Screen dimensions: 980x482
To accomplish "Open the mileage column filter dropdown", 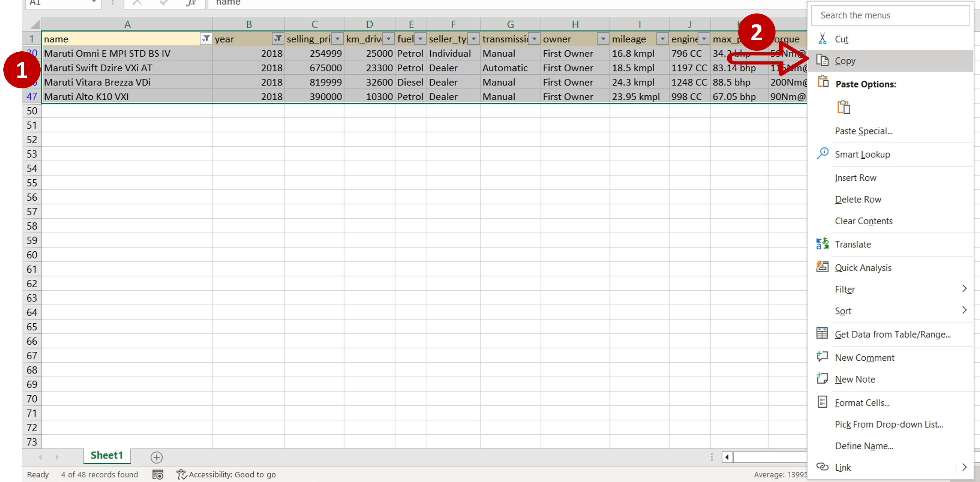I will 663,39.
